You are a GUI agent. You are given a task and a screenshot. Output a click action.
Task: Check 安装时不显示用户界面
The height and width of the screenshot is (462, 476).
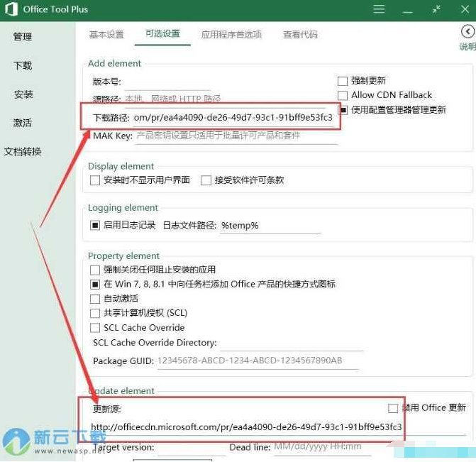[95, 180]
